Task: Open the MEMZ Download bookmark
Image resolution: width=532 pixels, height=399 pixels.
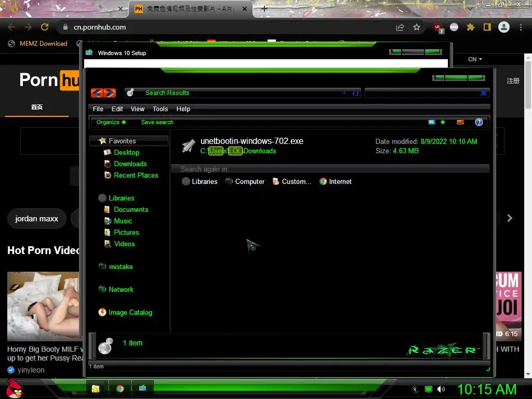Action: point(37,44)
